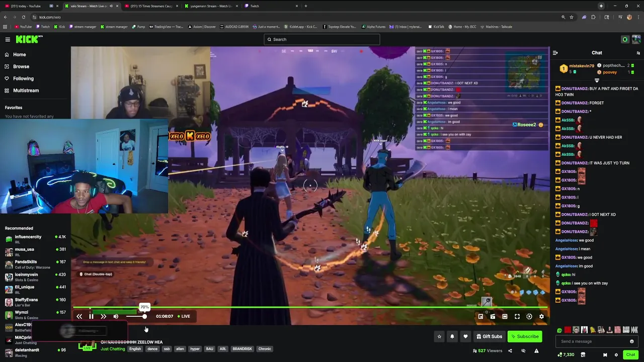Enter fullscreen mode
The width and height of the screenshot is (644, 362).
coord(517,316)
